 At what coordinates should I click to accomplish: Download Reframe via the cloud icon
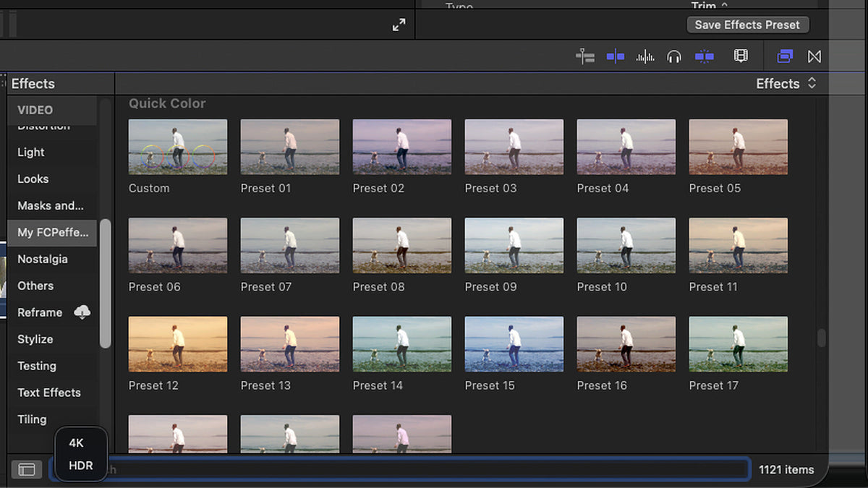[82, 312]
